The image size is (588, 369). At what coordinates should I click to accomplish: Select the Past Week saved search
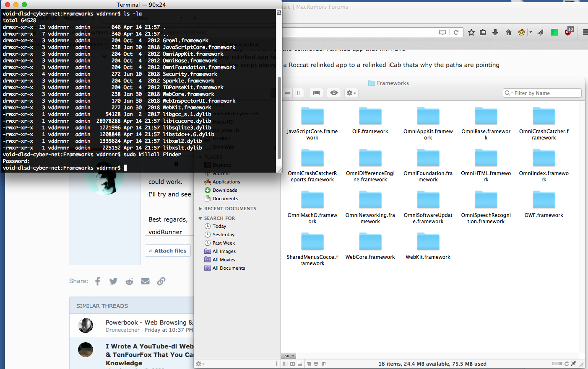pos(220,243)
